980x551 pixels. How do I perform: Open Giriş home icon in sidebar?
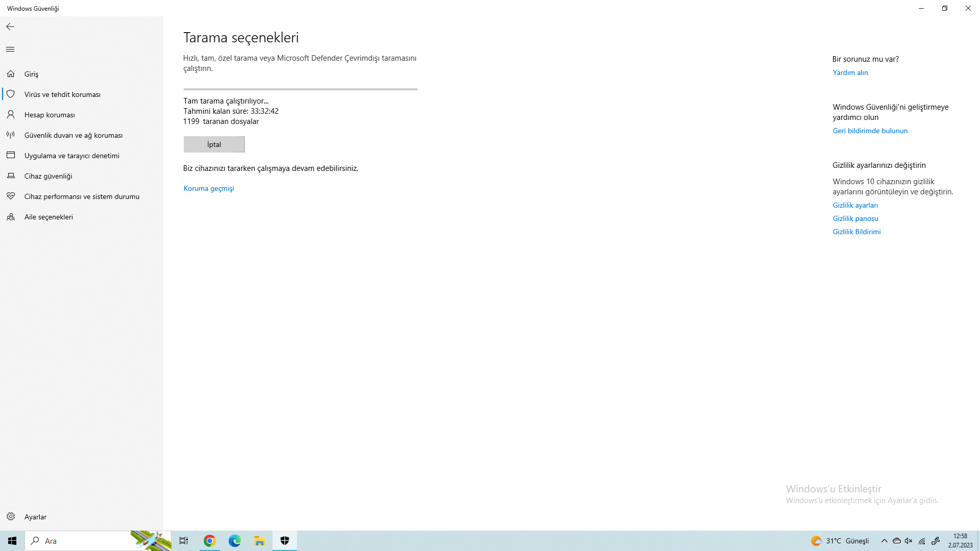click(11, 74)
